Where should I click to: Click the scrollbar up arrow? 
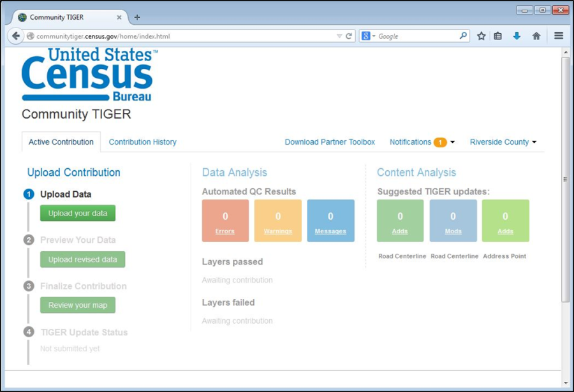pos(566,52)
